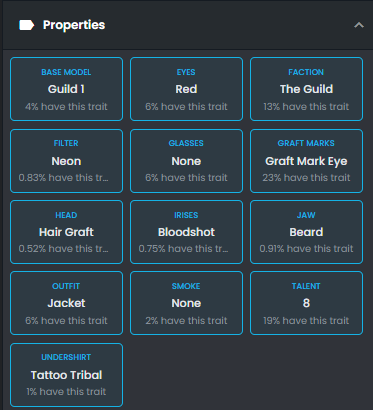Select the Head Hair Graft trait
This screenshot has height=410, width=373.
pyautogui.click(x=66, y=232)
